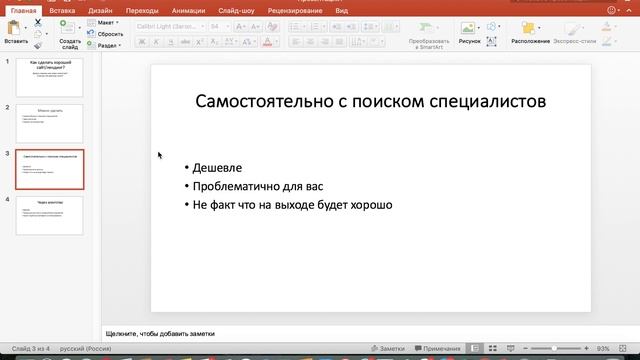
Task: Select slide 4 thumbnail
Action: (x=49, y=216)
